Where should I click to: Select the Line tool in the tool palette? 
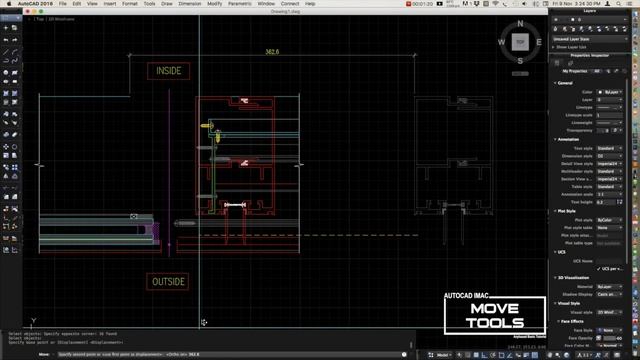pos(6,52)
